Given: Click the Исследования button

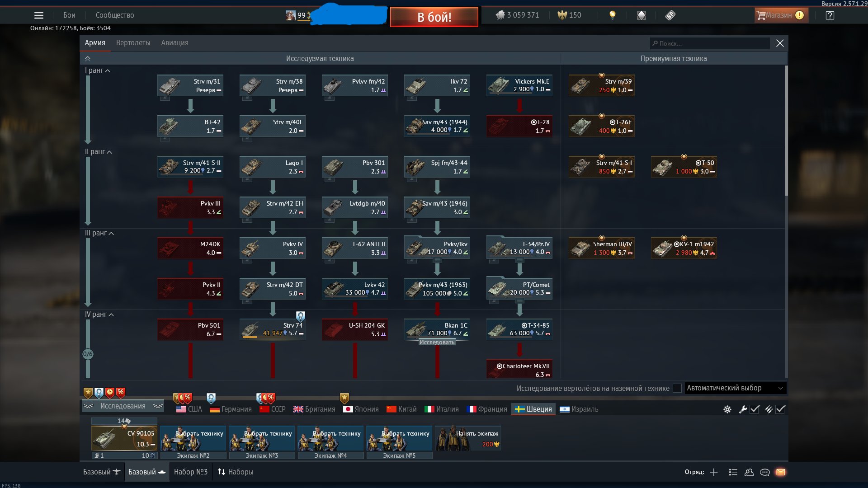Looking at the screenshot, I should [x=123, y=406].
